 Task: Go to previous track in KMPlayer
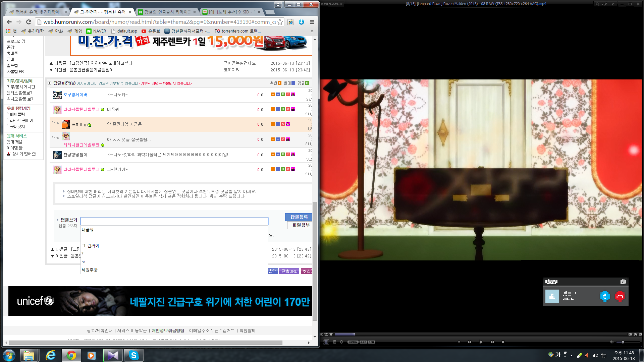(x=470, y=342)
